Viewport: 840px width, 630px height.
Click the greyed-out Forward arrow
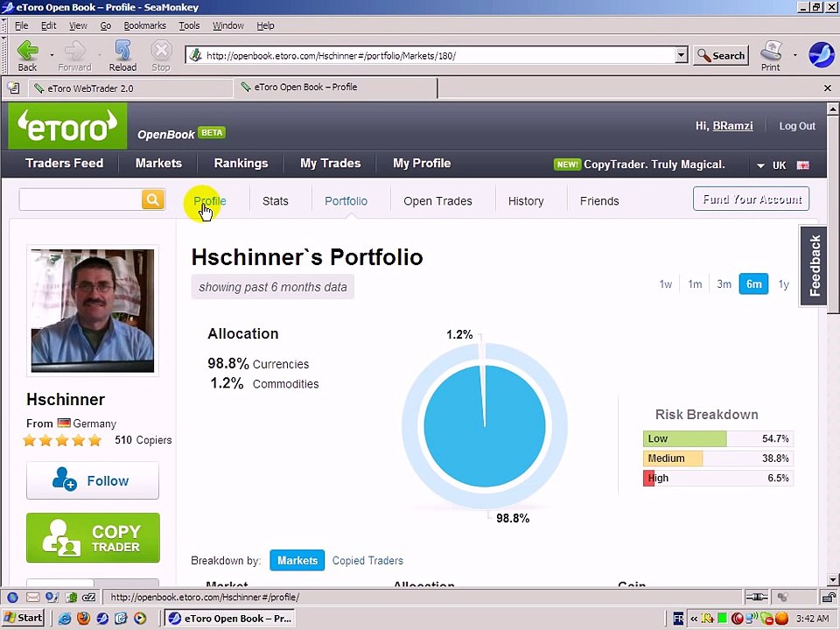click(x=74, y=56)
